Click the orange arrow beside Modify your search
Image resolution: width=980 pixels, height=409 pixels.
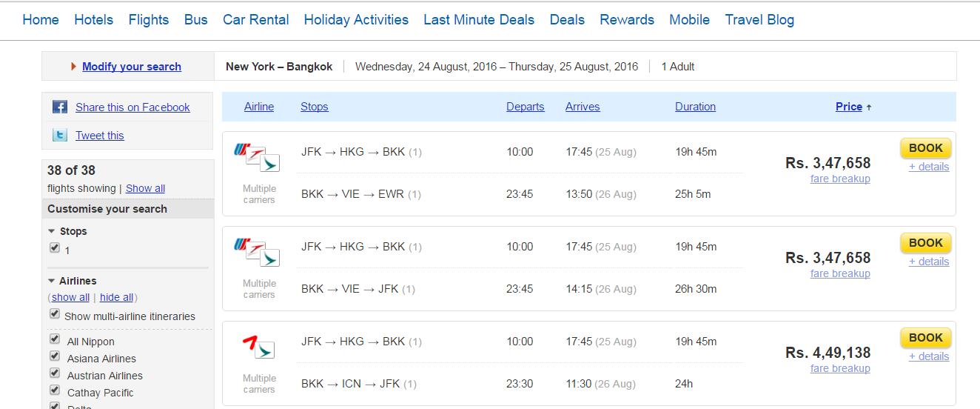(74, 67)
